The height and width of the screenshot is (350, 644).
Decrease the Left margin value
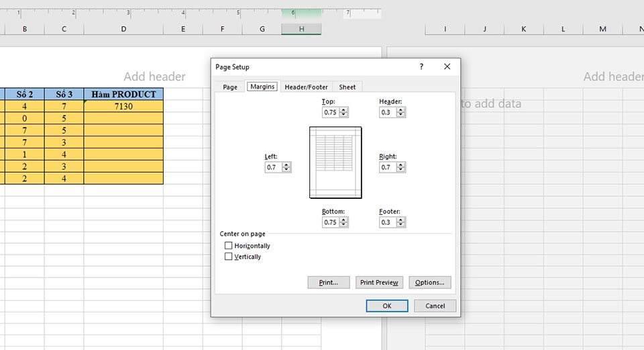coord(286,170)
